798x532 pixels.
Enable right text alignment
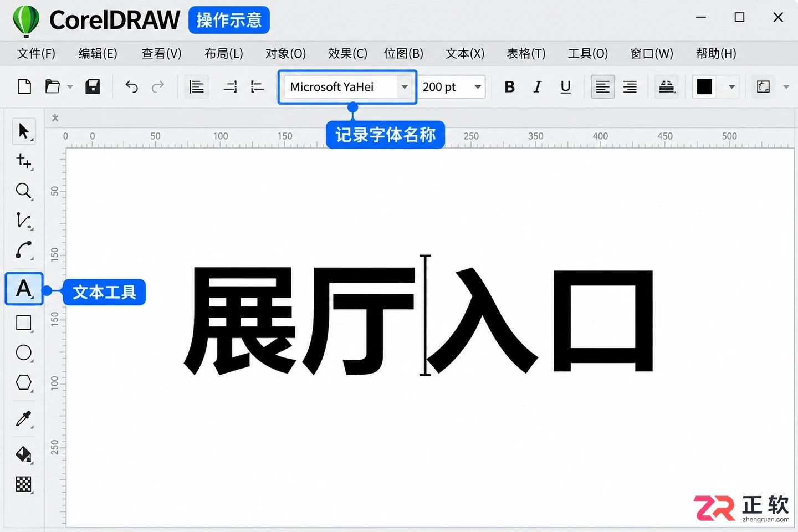tap(630, 87)
